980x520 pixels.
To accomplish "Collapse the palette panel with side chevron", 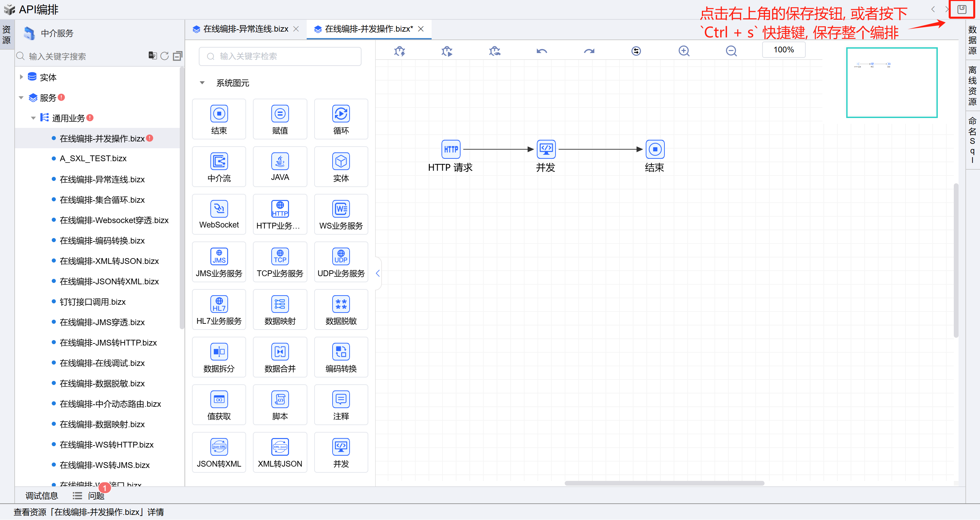I will click(x=377, y=273).
